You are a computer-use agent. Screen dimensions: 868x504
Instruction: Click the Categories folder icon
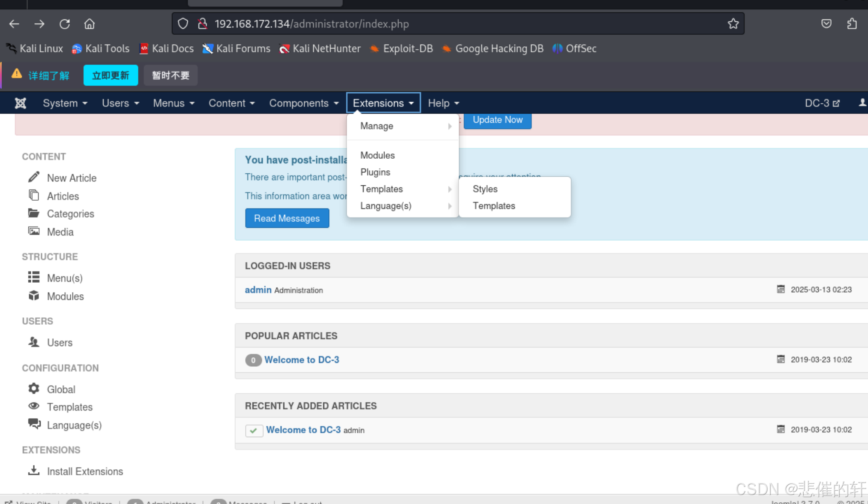33,213
